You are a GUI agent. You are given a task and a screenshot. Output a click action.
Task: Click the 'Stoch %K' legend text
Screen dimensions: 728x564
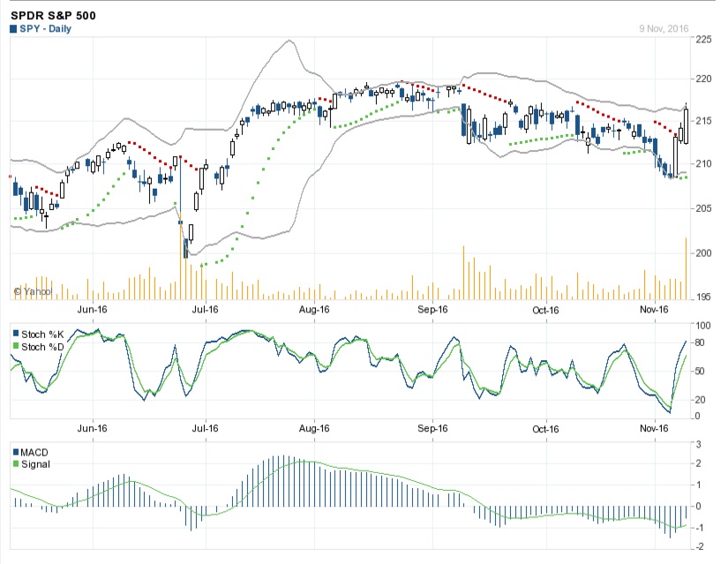click(x=42, y=334)
